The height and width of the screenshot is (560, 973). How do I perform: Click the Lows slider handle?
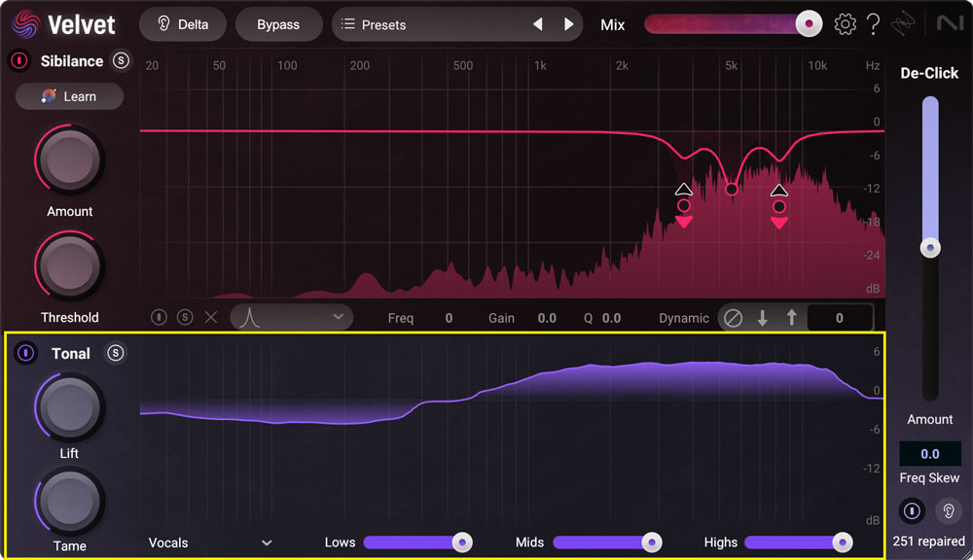(461, 542)
